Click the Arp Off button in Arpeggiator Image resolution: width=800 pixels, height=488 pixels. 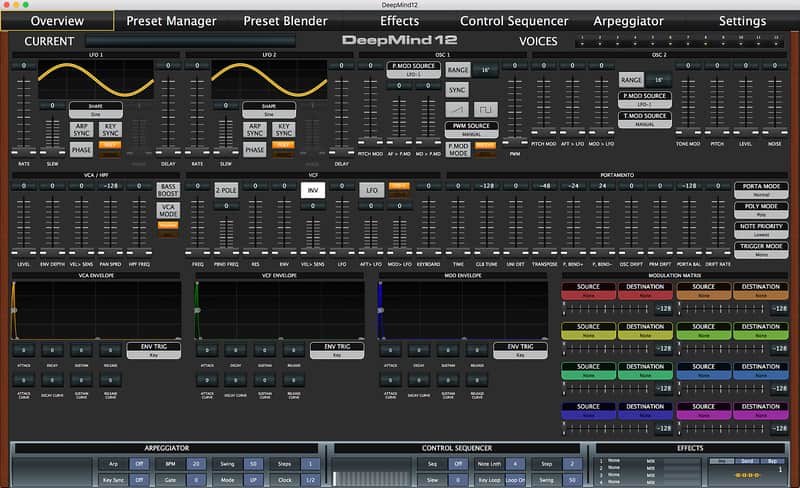(x=139, y=464)
